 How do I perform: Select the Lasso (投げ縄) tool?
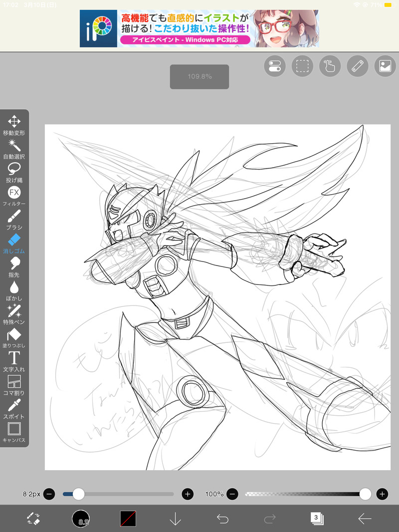14,173
